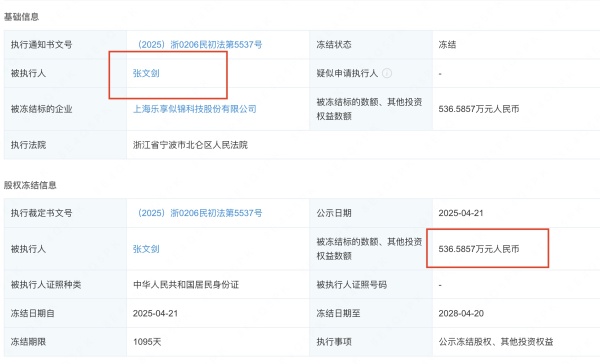Click the 被冻结标的企业 label cell
Screen dimensions: 600x364
(x=65, y=109)
